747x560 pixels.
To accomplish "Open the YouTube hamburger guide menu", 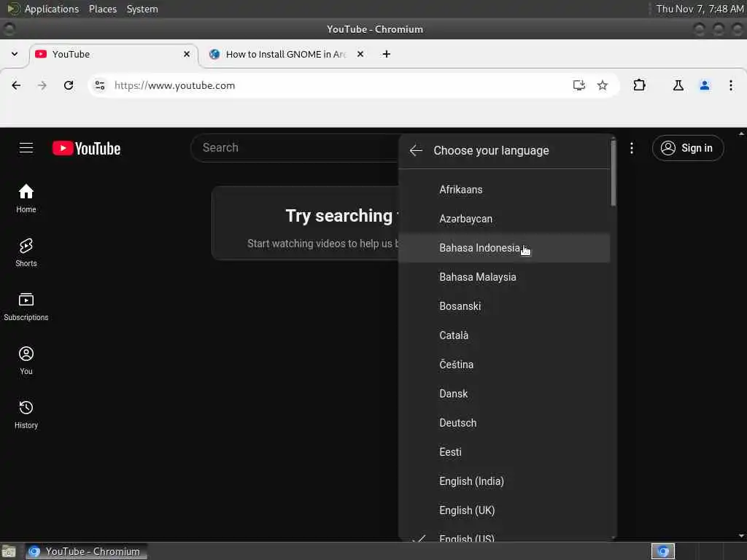I will [x=26, y=148].
